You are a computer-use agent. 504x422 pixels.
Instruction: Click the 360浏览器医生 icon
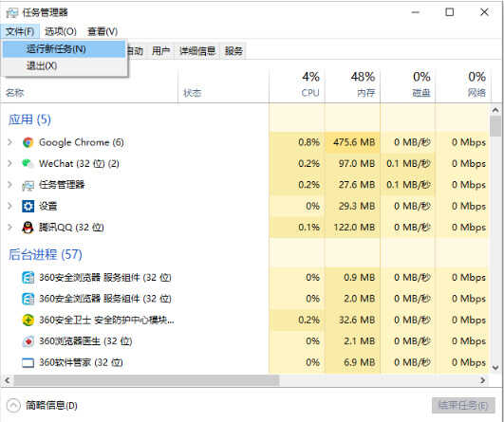(28, 341)
